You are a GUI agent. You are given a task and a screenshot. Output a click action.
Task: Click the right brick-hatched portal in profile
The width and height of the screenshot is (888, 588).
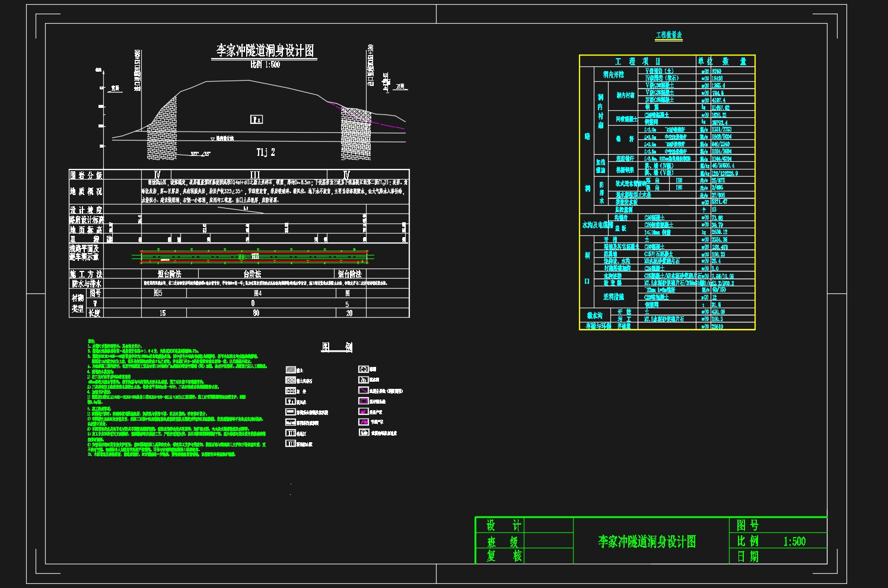[x=356, y=133]
